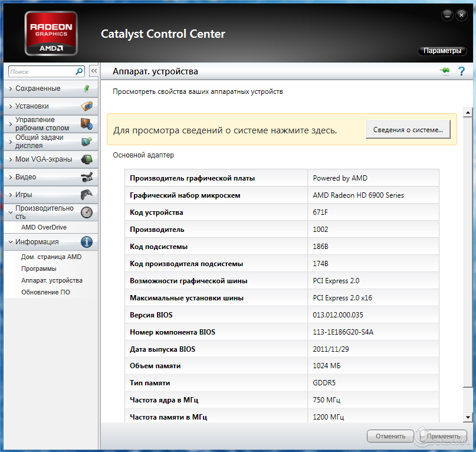
Task: Collapse the sidebar with double-arrow button
Action: pyautogui.click(x=93, y=71)
